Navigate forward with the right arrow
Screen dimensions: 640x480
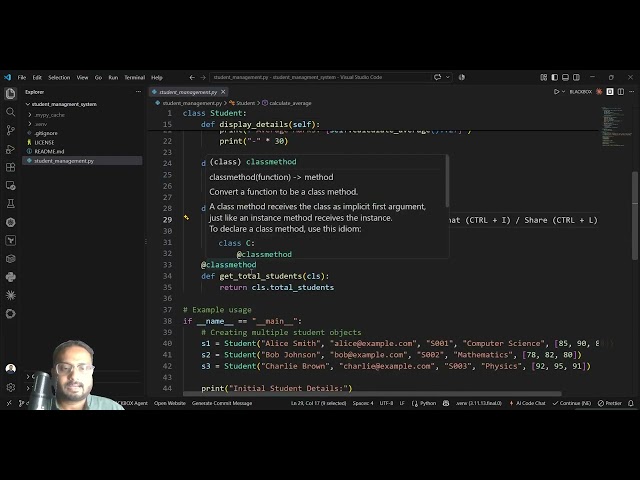coord(203,77)
